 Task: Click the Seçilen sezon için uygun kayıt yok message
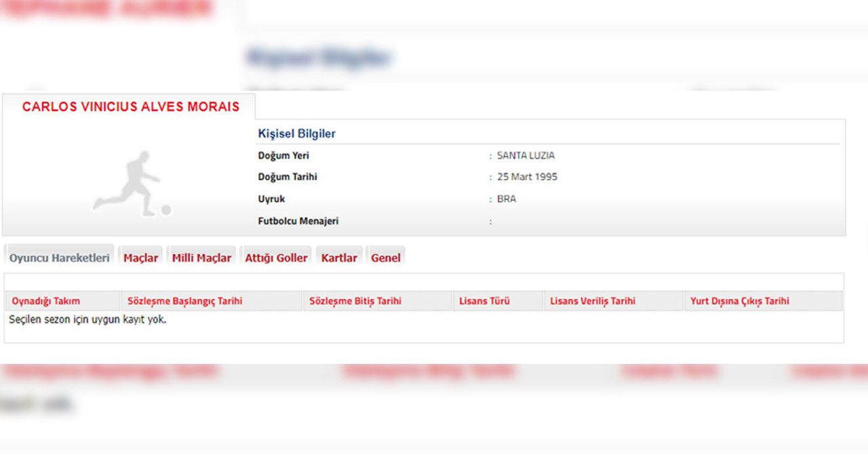(87, 319)
